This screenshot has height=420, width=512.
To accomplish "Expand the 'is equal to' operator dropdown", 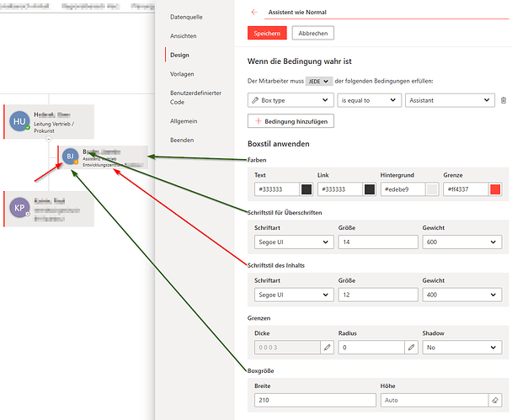I will tap(367, 100).
